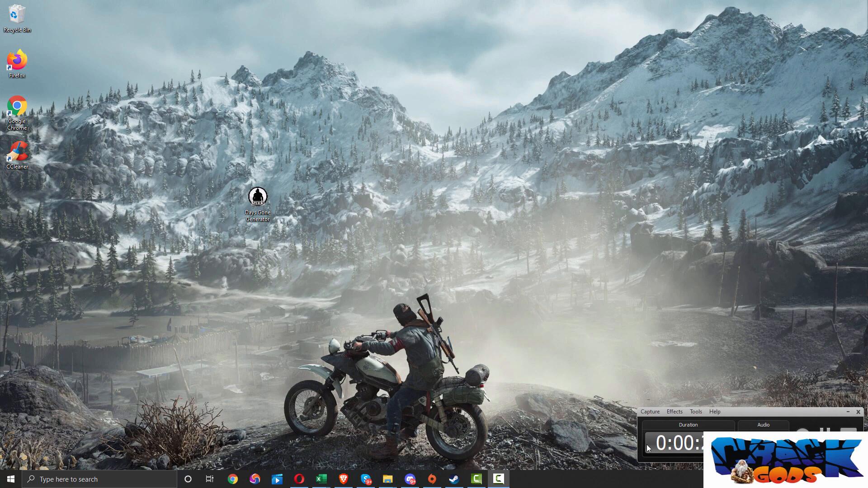The width and height of the screenshot is (868, 488).
Task: Click the Windows Start button
Action: point(11,479)
